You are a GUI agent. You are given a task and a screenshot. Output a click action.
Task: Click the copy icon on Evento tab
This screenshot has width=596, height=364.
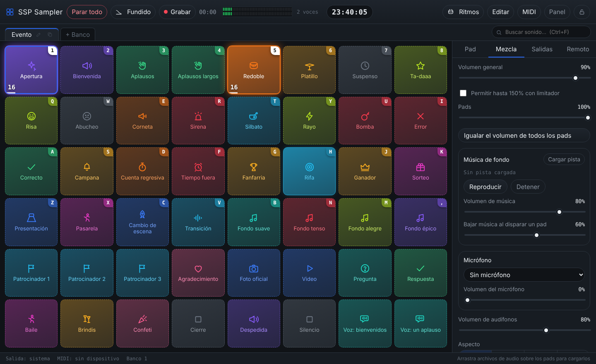click(50, 35)
